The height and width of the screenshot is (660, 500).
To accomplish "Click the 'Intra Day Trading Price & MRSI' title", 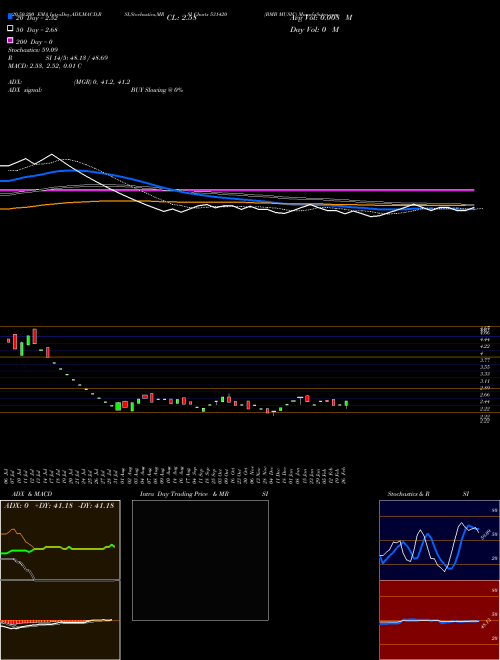I will coord(204,494).
